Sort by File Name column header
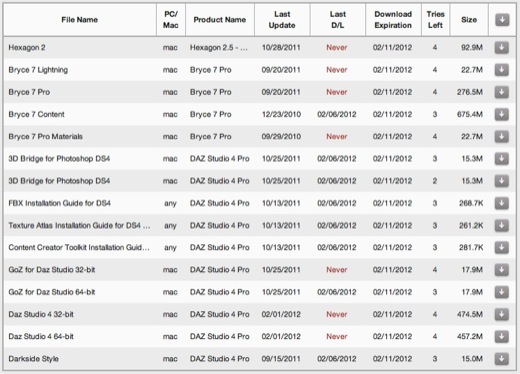520x374 pixels. (x=80, y=20)
